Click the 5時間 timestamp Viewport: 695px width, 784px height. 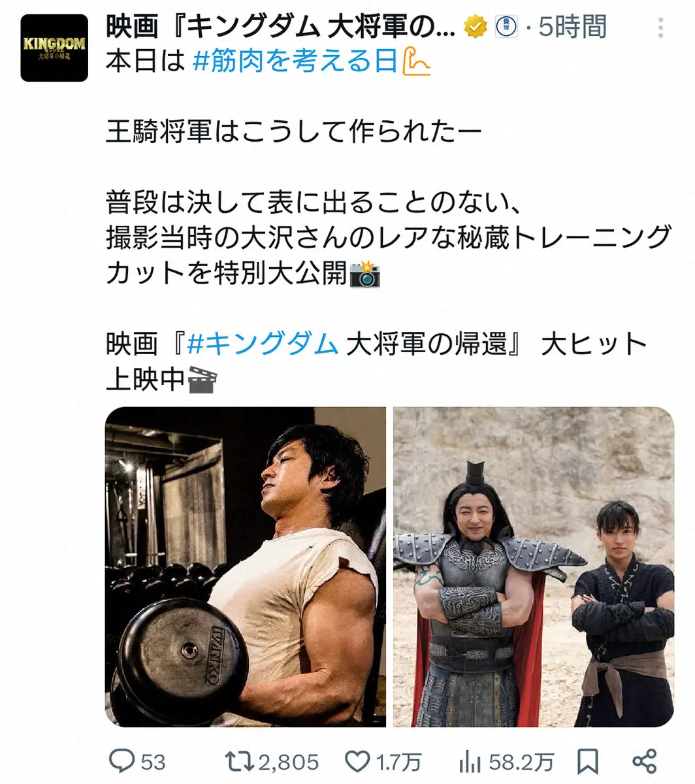pyautogui.click(x=572, y=27)
